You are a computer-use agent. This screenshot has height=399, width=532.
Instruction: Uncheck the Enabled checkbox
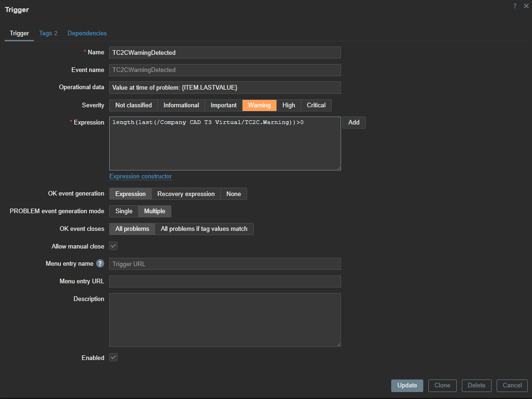point(113,357)
